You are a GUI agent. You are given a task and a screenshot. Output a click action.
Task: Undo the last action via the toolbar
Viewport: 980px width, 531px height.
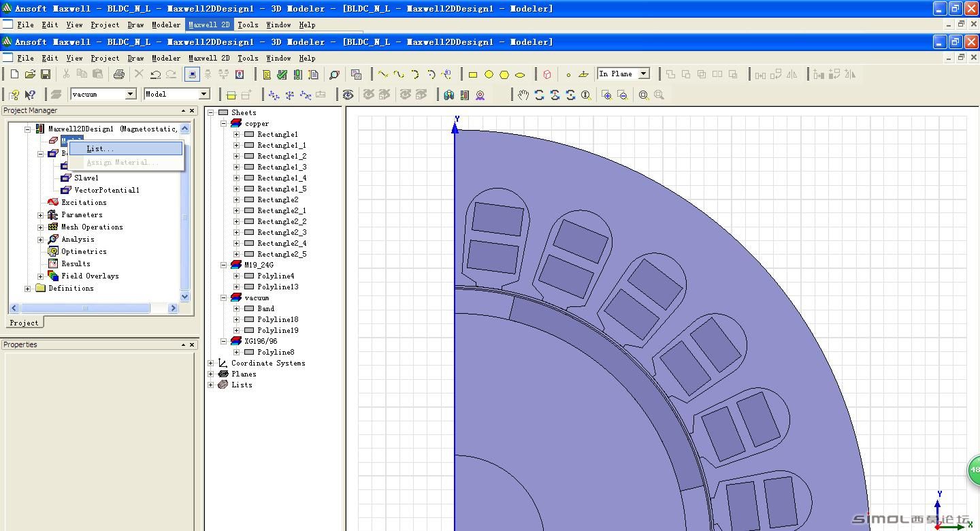point(156,74)
